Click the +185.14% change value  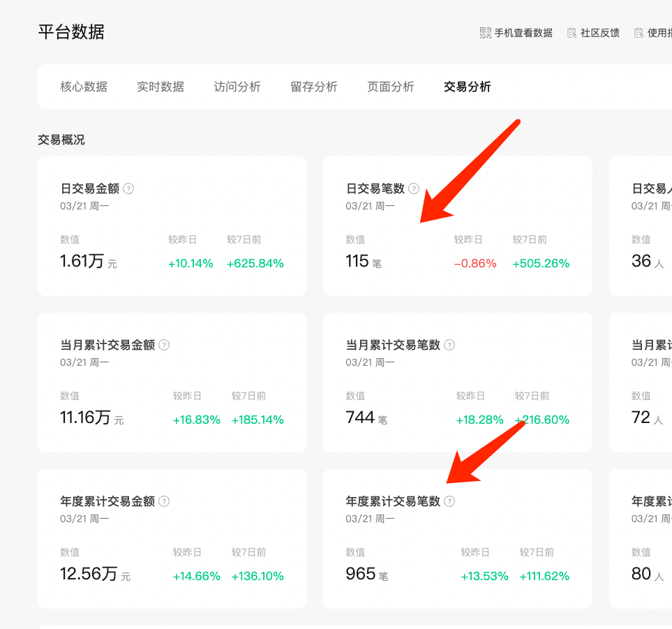[257, 420]
